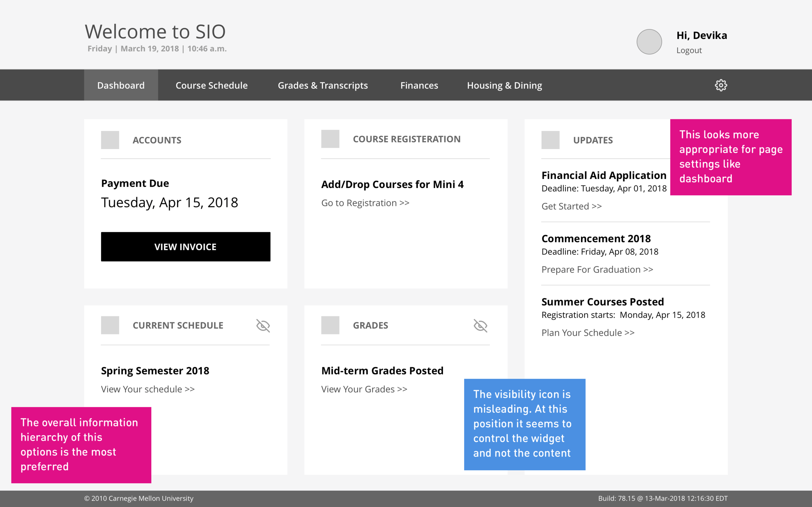Click the Current Schedule card icon placeholder
Viewport: 812px width, 507px height.
click(110, 325)
